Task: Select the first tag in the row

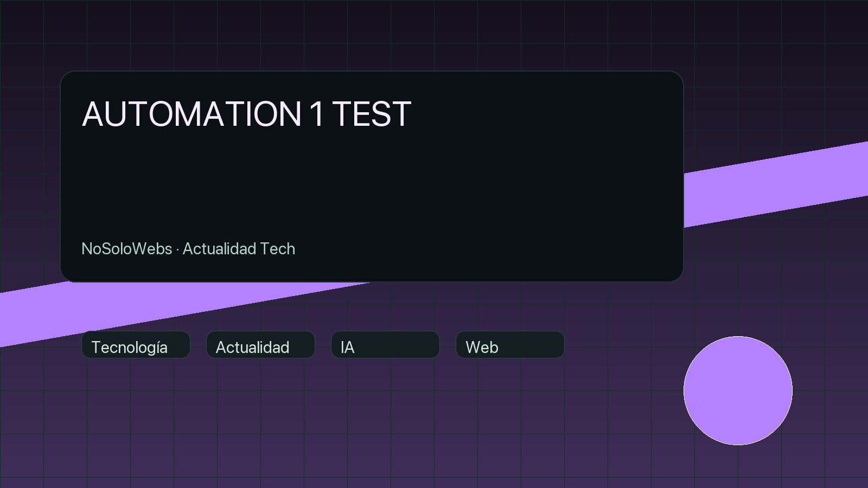Action: (x=135, y=345)
